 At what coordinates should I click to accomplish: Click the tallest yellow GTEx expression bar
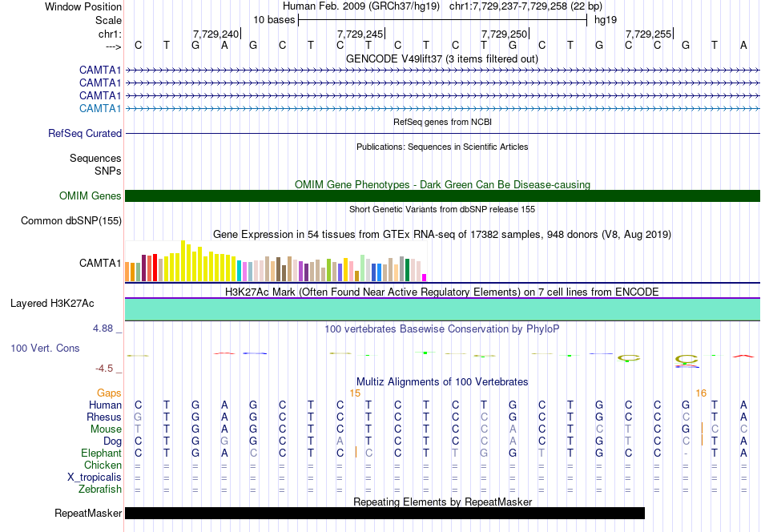click(183, 260)
